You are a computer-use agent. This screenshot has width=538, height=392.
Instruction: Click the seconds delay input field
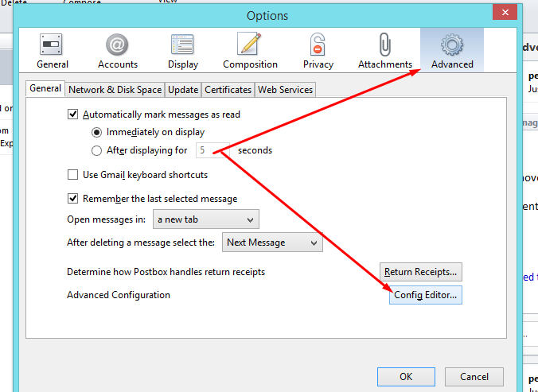(212, 150)
